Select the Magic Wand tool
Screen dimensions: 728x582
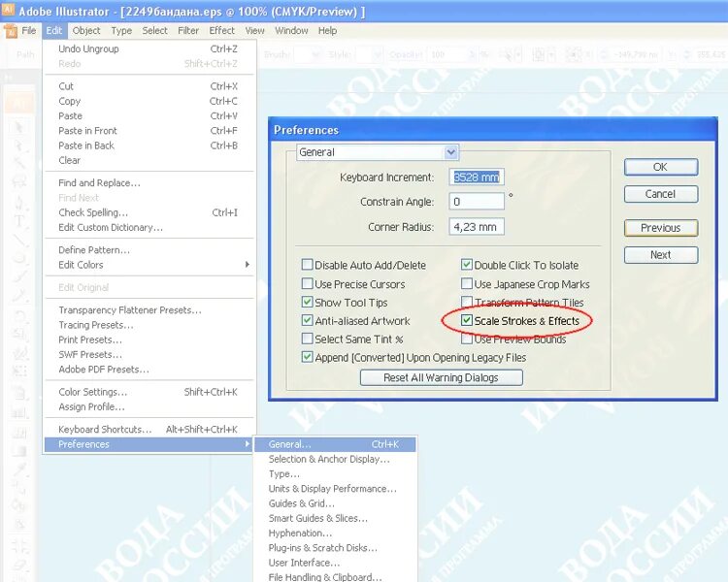click(19, 163)
